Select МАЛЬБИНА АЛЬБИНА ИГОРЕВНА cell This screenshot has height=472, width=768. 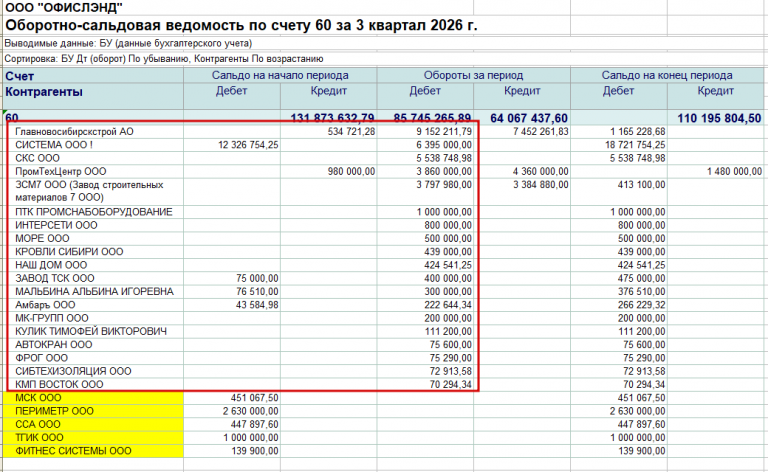tap(95, 291)
